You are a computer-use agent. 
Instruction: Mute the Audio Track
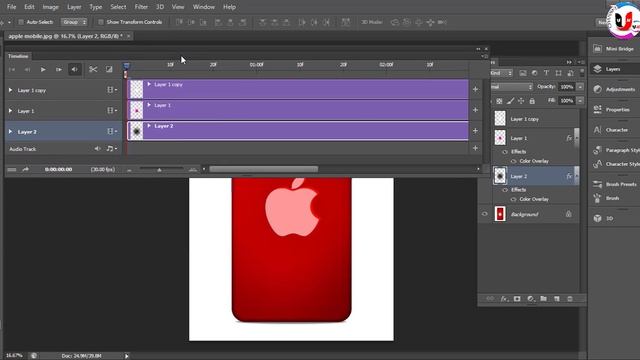coord(97,149)
